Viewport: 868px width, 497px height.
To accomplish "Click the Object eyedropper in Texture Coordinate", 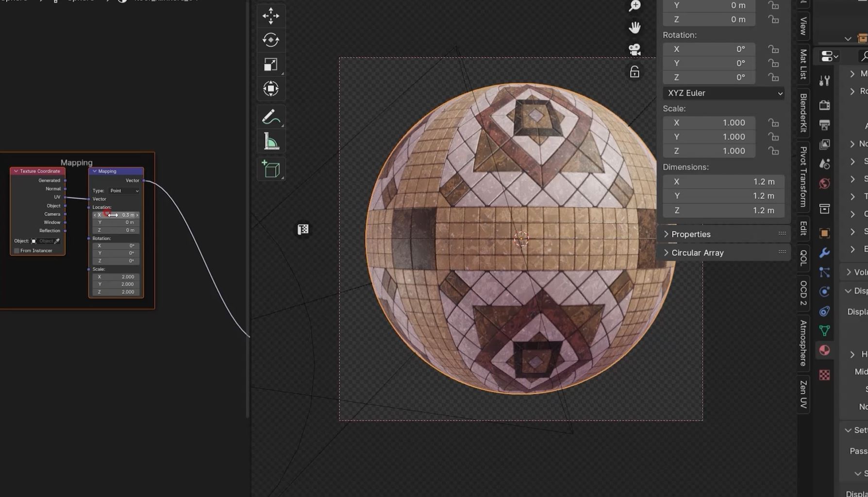I will (57, 241).
